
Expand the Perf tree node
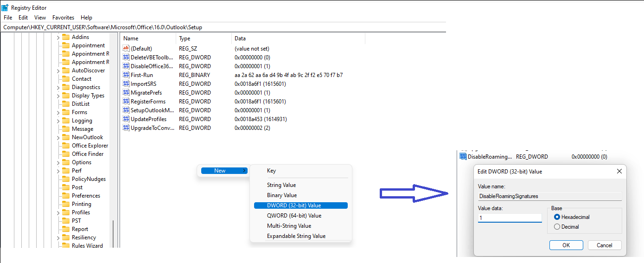pos(58,171)
